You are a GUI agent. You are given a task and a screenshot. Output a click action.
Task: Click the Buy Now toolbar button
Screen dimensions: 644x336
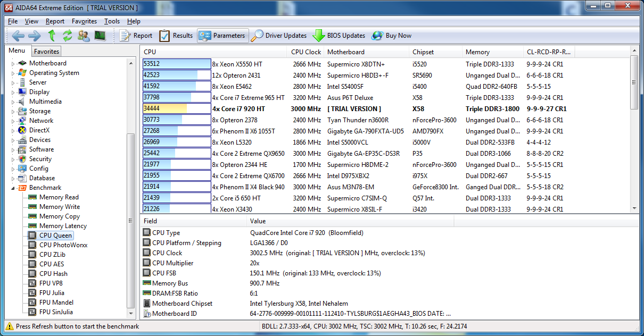tap(392, 36)
